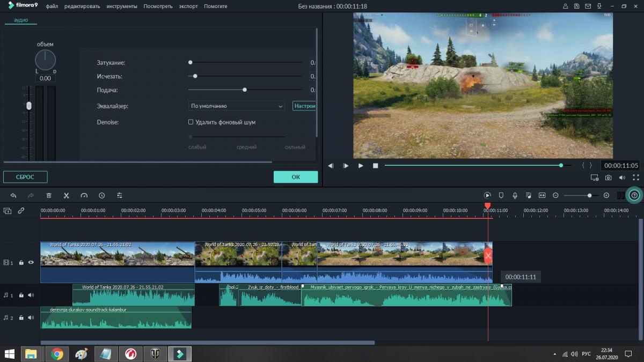
Task: Undo the last action in timeline toolbar
Action: coord(13,196)
